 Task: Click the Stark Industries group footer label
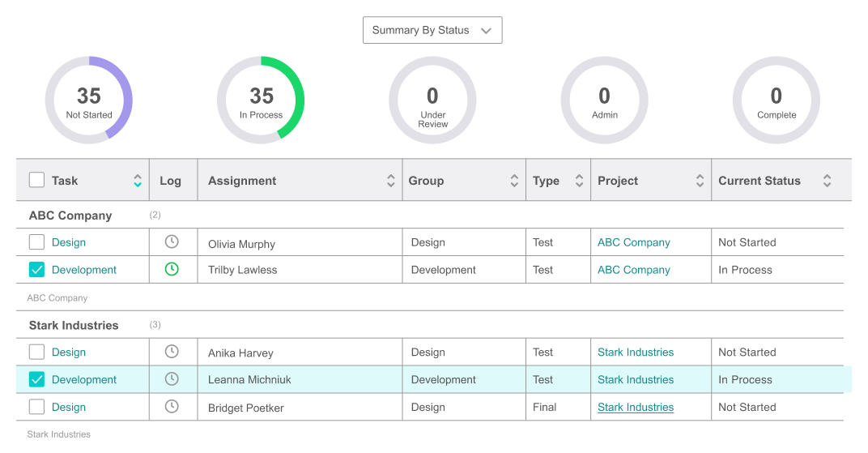point(58,434)
